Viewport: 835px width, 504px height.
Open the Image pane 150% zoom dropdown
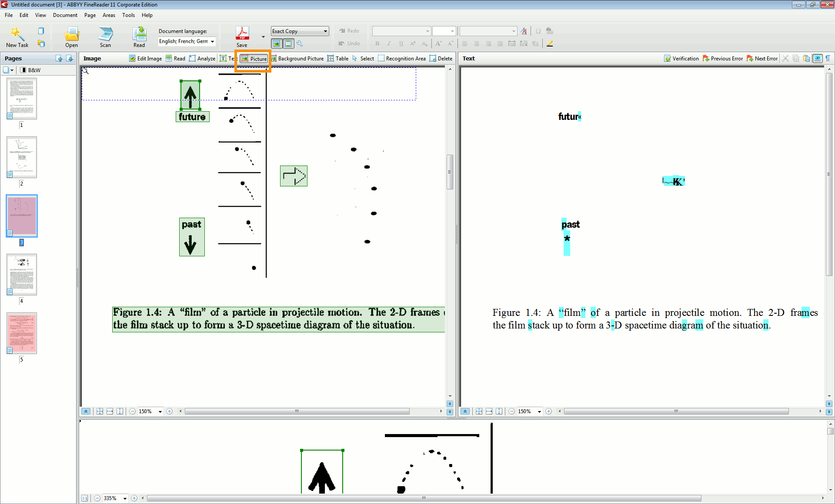[x=160, y=411]
